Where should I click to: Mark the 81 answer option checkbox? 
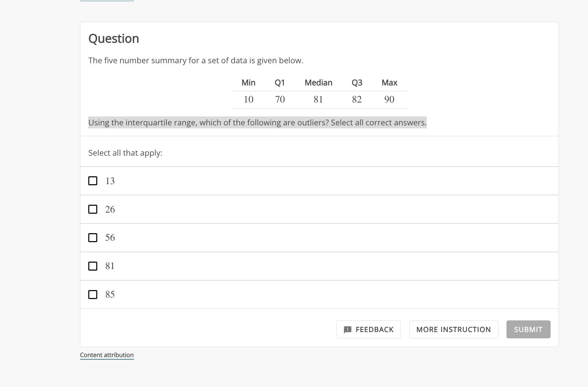(x=93, y=266)
